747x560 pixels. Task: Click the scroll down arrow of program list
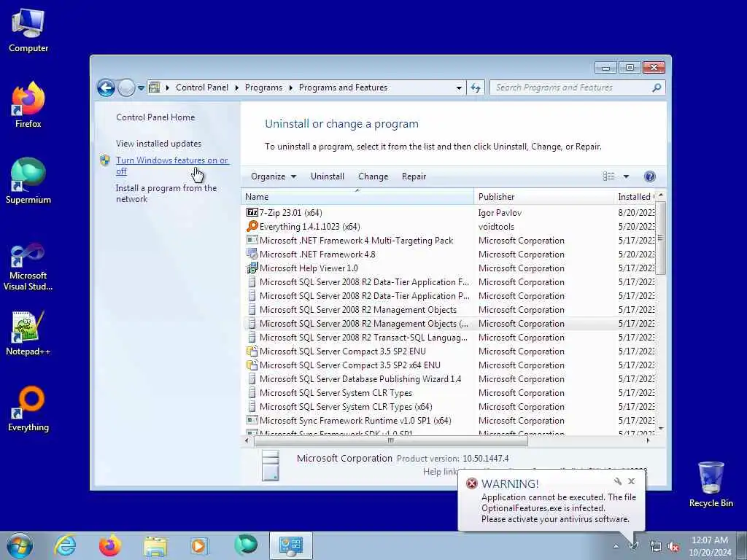coord(660,429)
